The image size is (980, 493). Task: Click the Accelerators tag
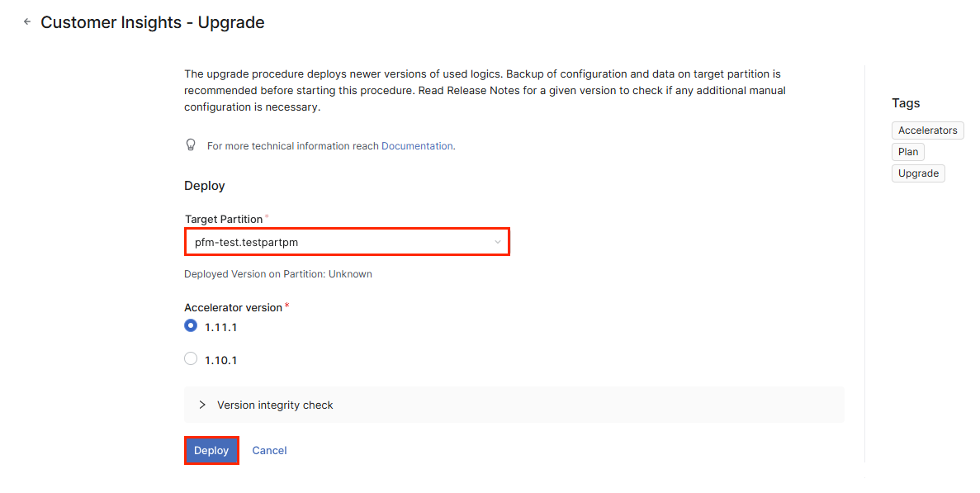pyautogui.click(x=927, y=130)
